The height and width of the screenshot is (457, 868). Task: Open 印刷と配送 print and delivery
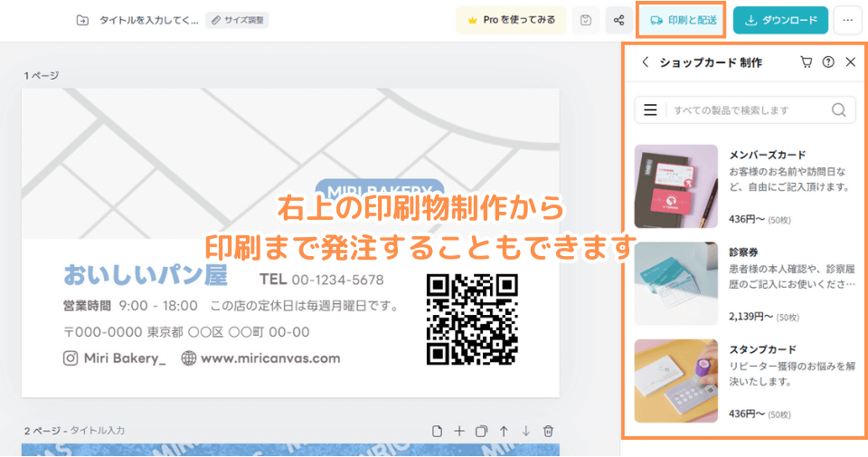click(682, 21)
